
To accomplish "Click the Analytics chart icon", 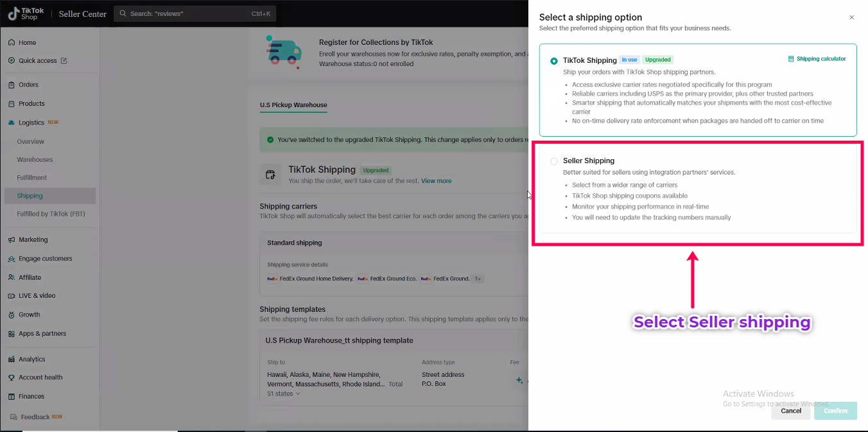I will tap(12, 359).
